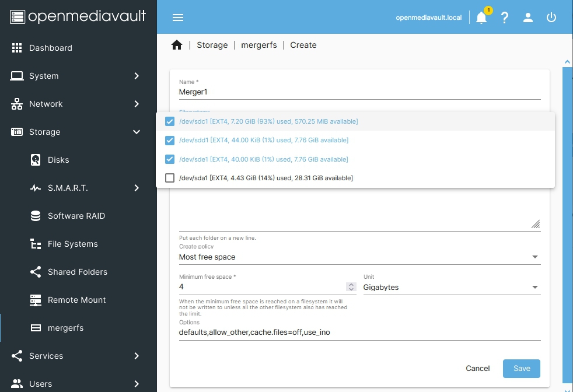
Task: Open the Dashboard menu item
Action: coord(51,48)
